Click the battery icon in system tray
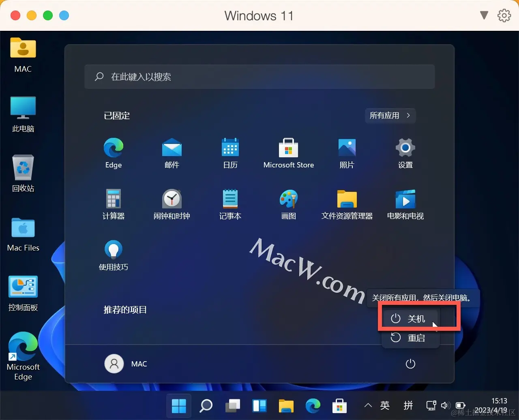This screenshot has height=420, width=519. (460, 405)
